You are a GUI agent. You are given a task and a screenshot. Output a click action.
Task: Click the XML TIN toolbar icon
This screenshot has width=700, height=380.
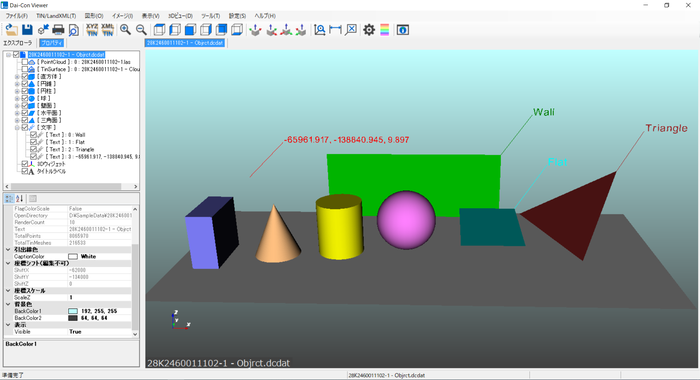[108, 30]
